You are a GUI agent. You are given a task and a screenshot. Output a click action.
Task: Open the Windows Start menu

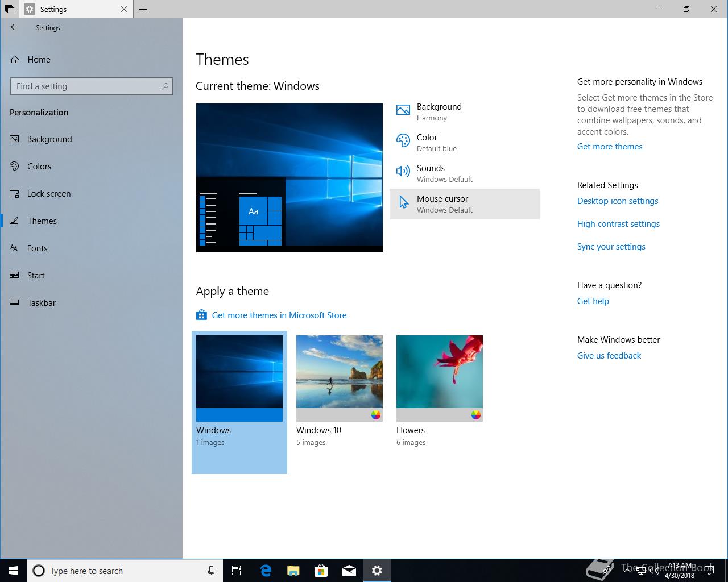[x=14, y=571]
